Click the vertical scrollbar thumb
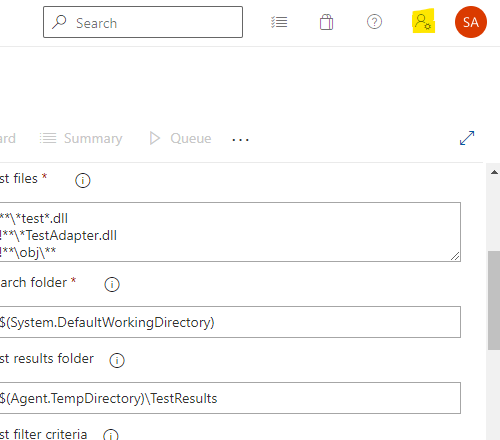This screenshot has width=500, height=440. pyautogui.click(x=494, y=300)
